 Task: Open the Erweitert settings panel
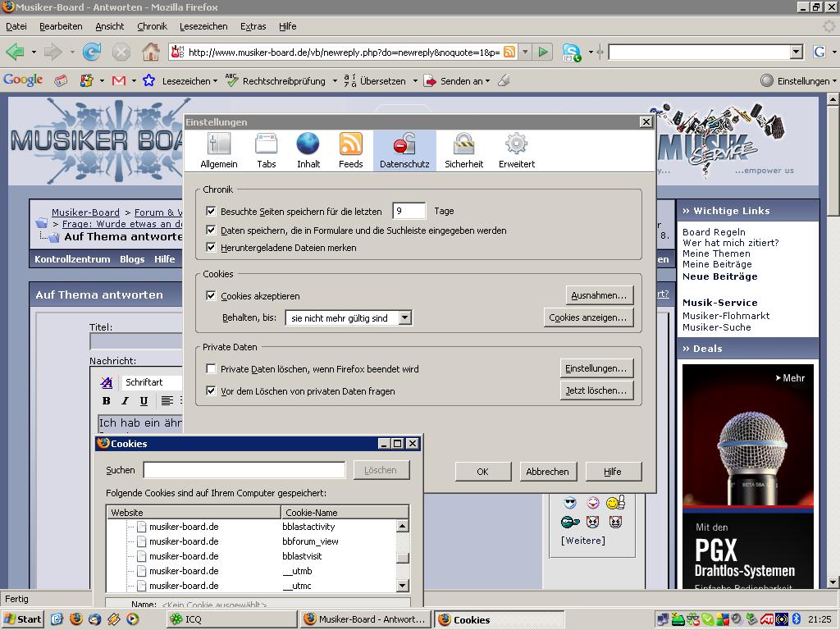pyautogui.click(x=517, y=151)
